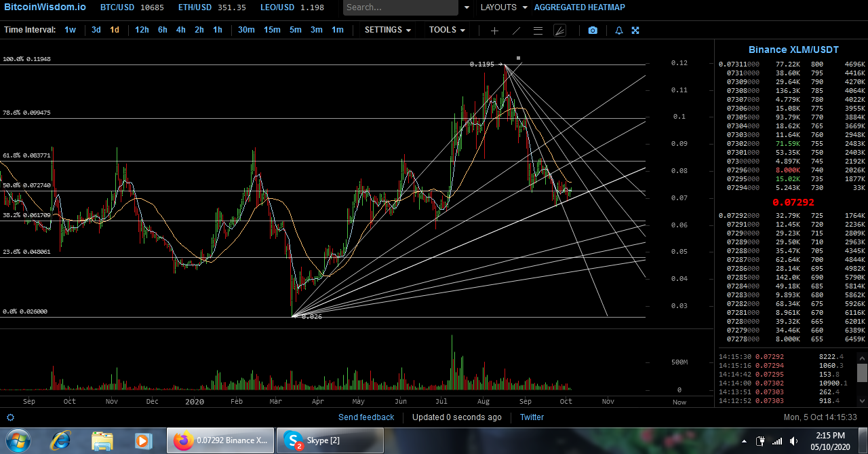Set time interval to 3m

point(317,30)
